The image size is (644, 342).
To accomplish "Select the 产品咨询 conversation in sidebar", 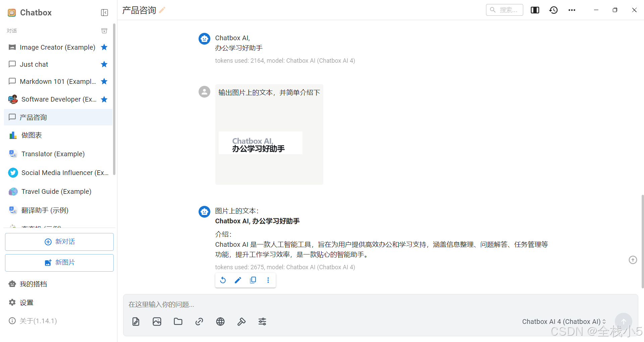I will tap(58, 117).
